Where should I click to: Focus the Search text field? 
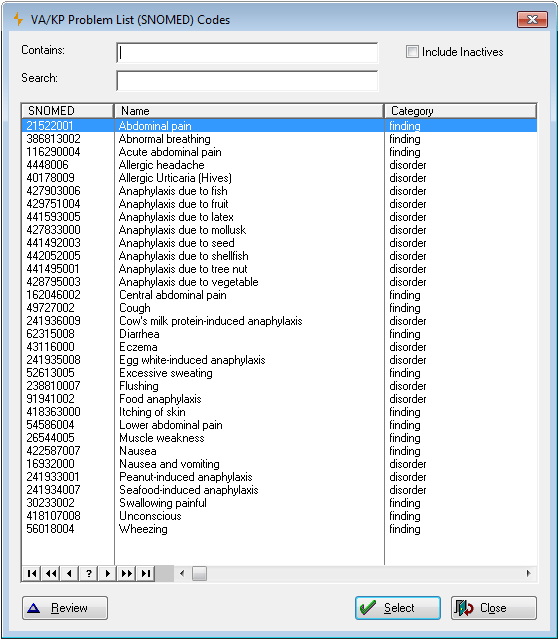tap(247, 81)
